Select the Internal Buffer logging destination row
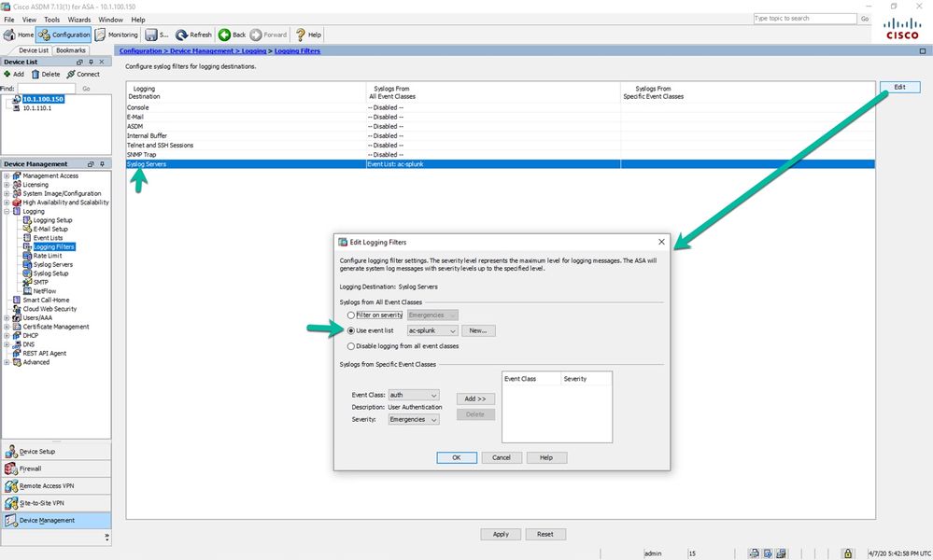The height and width of the screenshot is (560, 933). click(501, 136)
